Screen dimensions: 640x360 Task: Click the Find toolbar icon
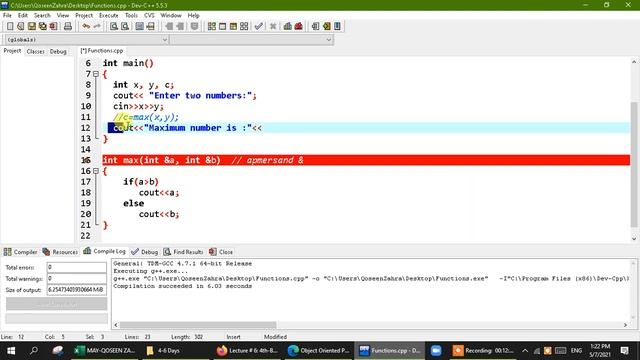pos(114,26)
